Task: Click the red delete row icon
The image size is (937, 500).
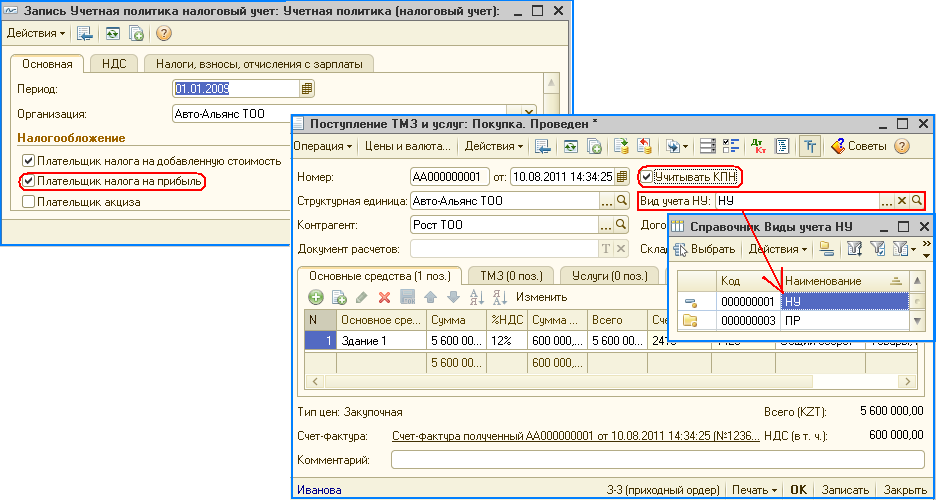Action: click(384, 297)
